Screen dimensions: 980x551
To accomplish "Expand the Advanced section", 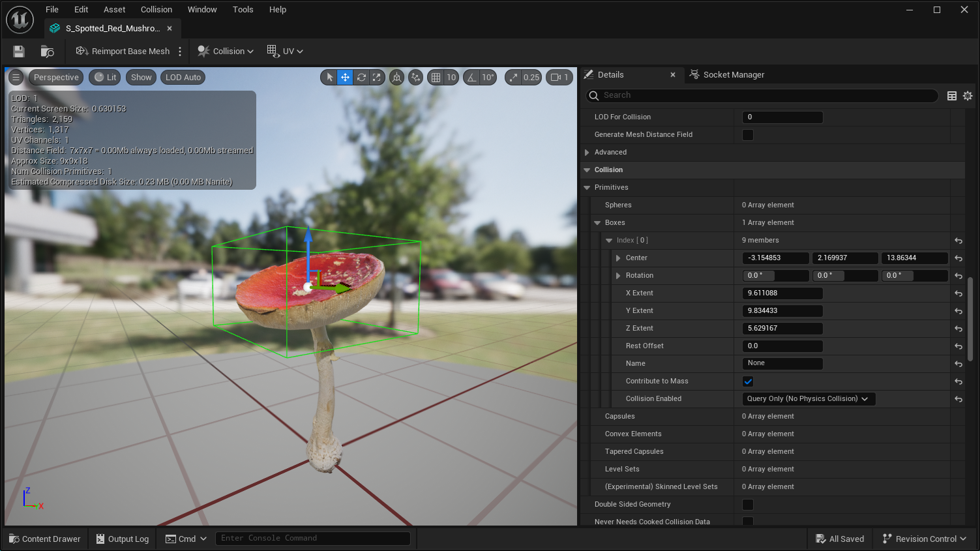I will [x=587, y=153].
